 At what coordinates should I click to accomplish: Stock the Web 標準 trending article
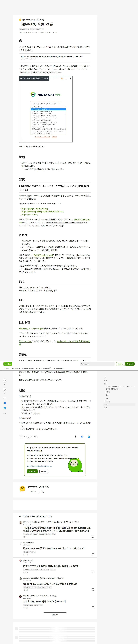[93, 607]
